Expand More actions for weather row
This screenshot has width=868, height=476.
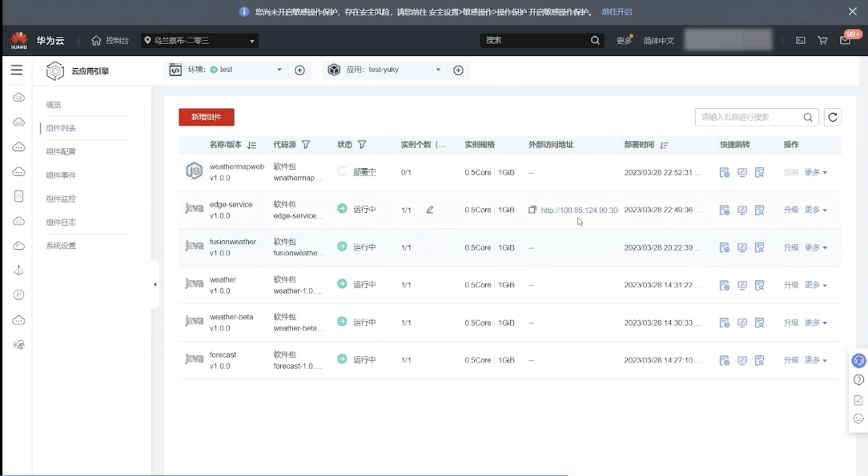[816, 285]
